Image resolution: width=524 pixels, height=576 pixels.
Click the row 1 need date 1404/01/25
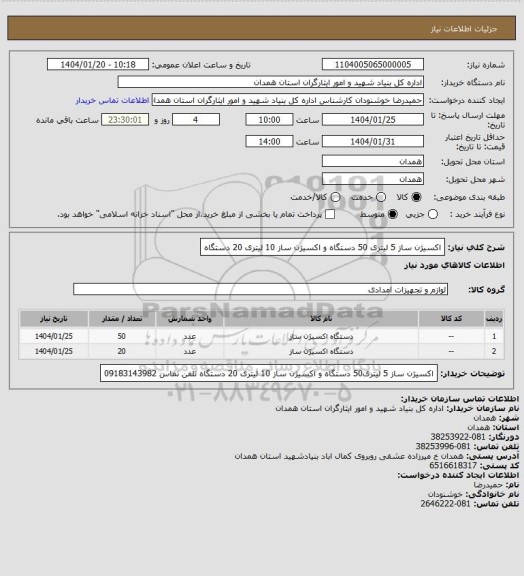click(54, 336)
